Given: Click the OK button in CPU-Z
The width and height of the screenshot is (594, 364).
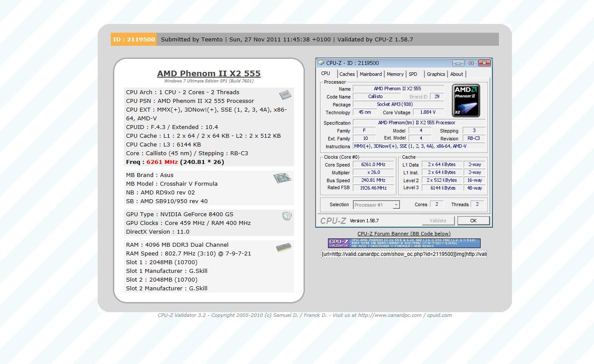Looking at the screenshot, I should [x=473, y=221].
